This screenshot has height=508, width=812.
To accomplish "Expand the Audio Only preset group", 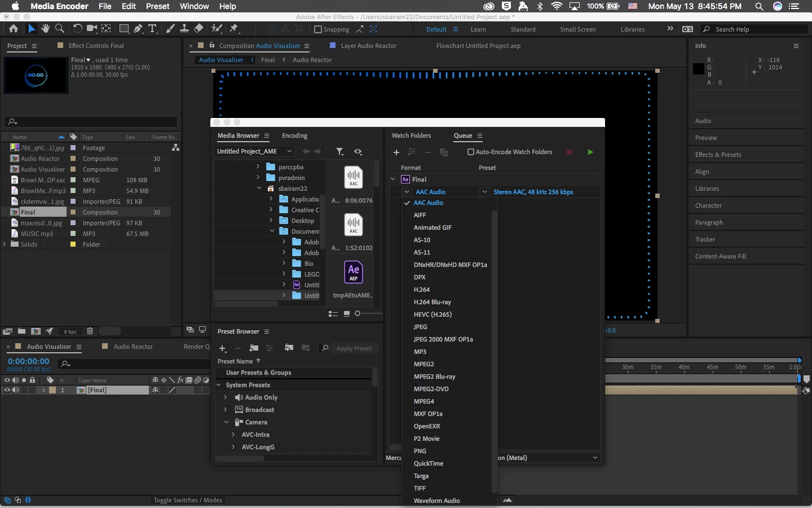I will pyautogui.click(x=226, y=397).
